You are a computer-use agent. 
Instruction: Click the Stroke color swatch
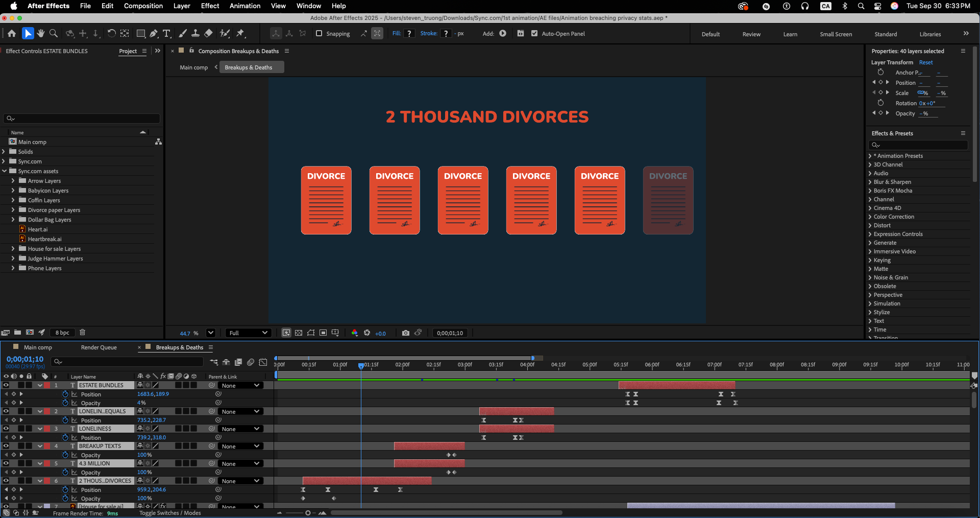click(x=446, y=34)
